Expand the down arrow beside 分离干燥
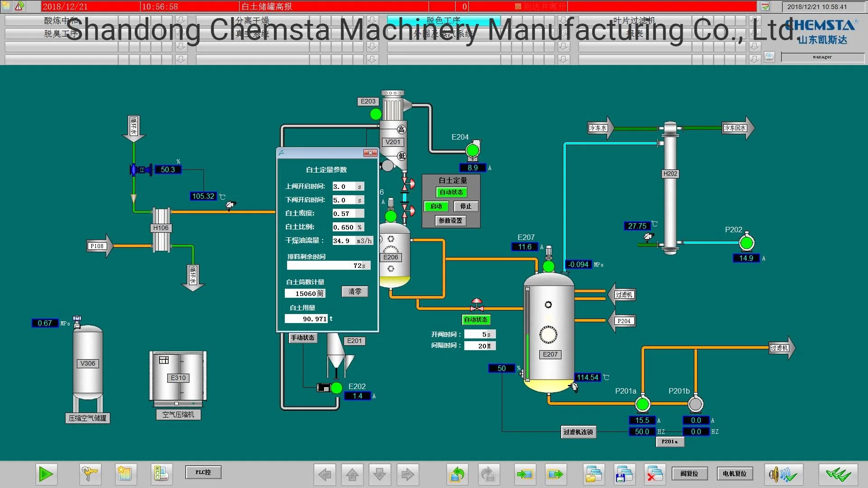 click(372, 21)
